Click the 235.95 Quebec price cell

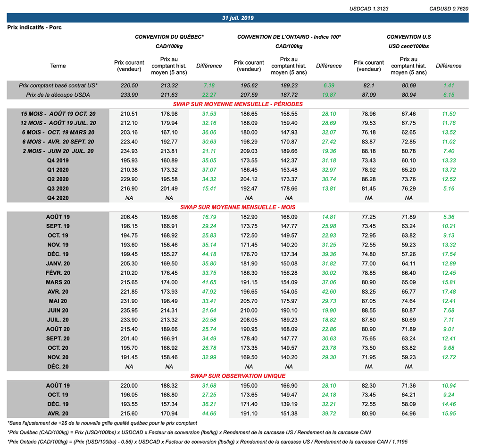129,310
